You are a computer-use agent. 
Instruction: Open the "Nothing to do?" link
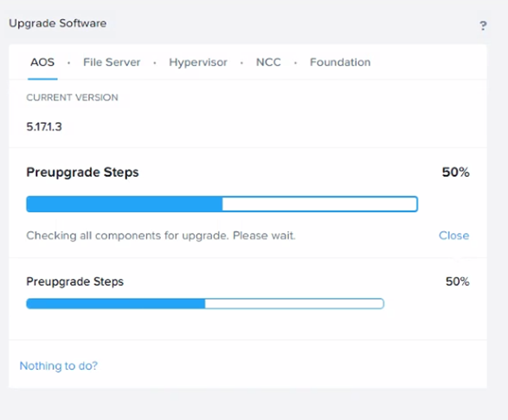59,365
